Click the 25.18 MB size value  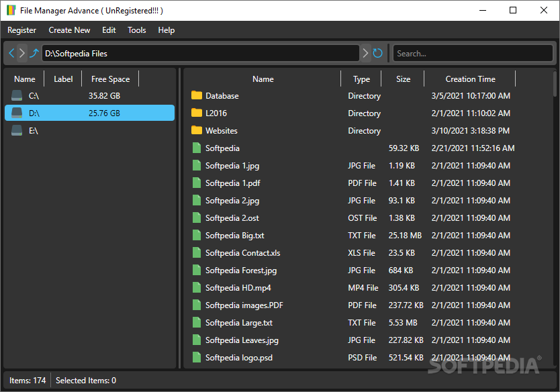click(405, 236)
